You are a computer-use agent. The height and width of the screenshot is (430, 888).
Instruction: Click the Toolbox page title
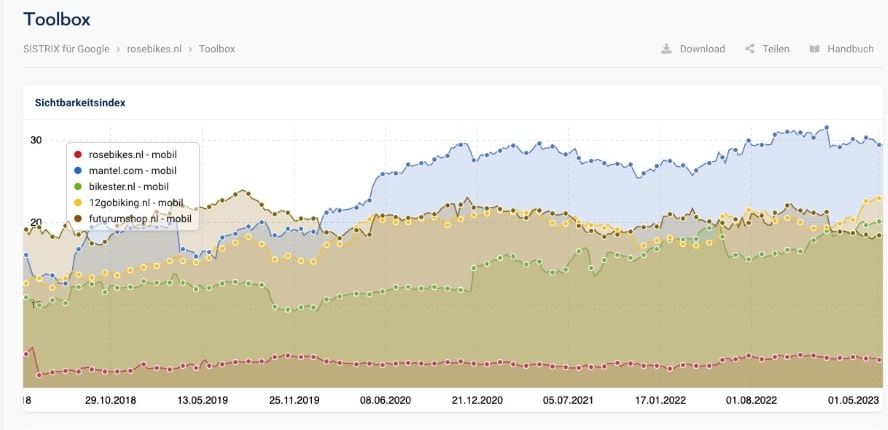point(57,19)
